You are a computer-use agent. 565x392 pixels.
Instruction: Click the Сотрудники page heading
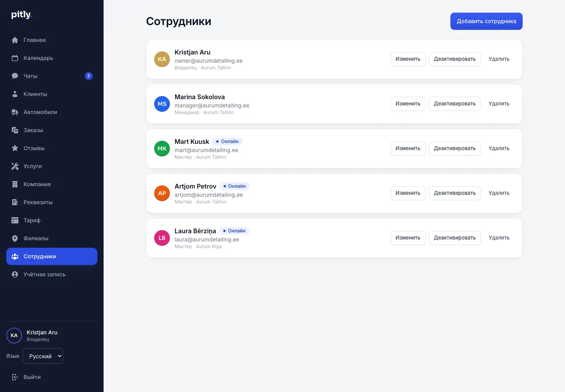[x=179, y=21]
